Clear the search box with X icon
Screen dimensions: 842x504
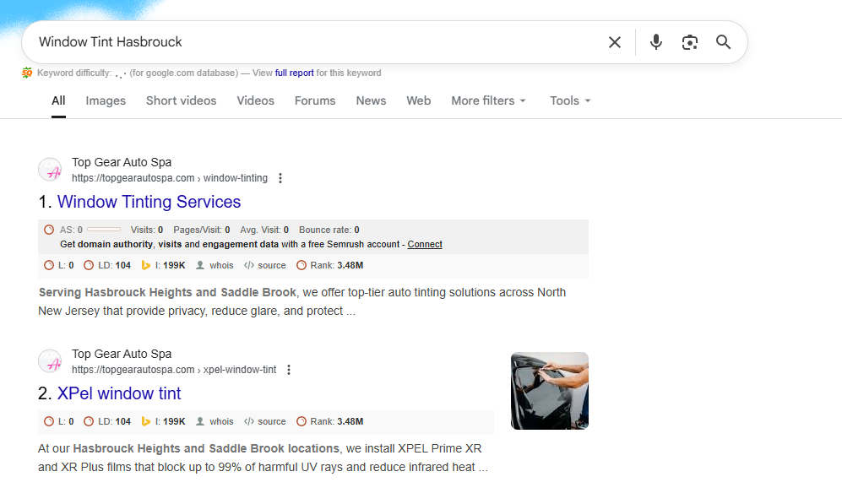(615, 42)
